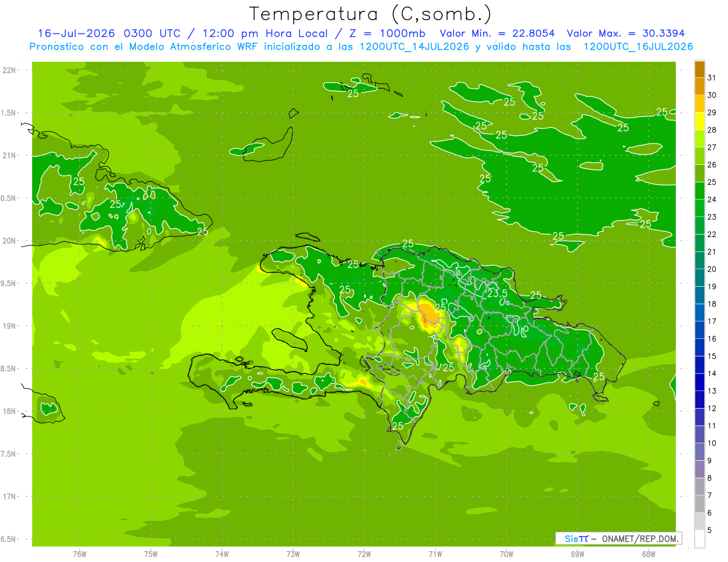Click the '12:00 pm Hora Local' text
Viewport: 728px width, 562px height.
click(x=265, y=33)
